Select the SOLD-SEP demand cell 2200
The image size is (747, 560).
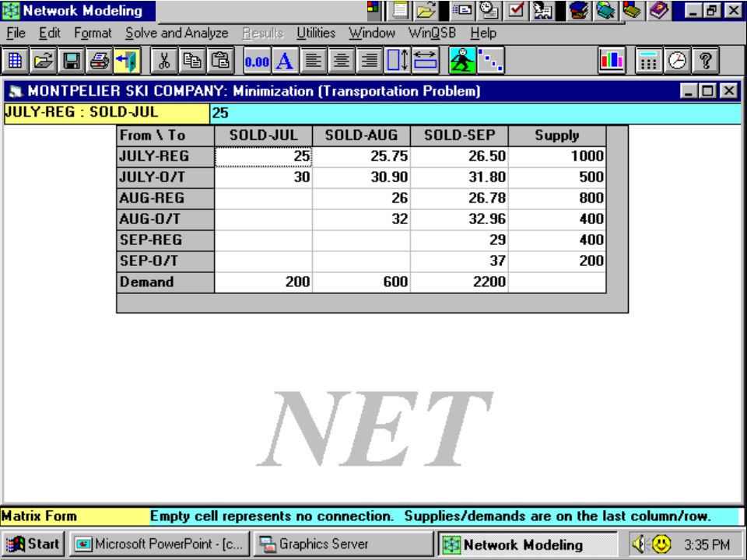click(459, 282)
